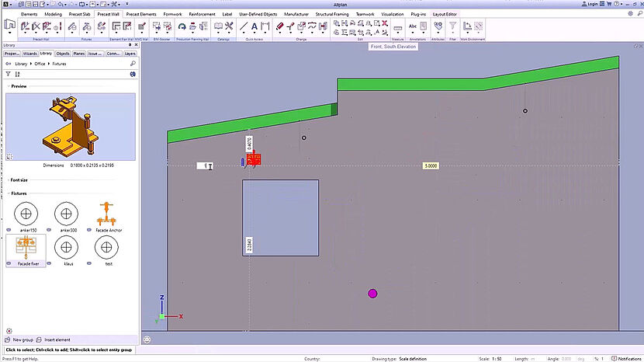Click the Catalog tools wrench icon
This screenshot has height=362, width=644.
pos(229,26)
